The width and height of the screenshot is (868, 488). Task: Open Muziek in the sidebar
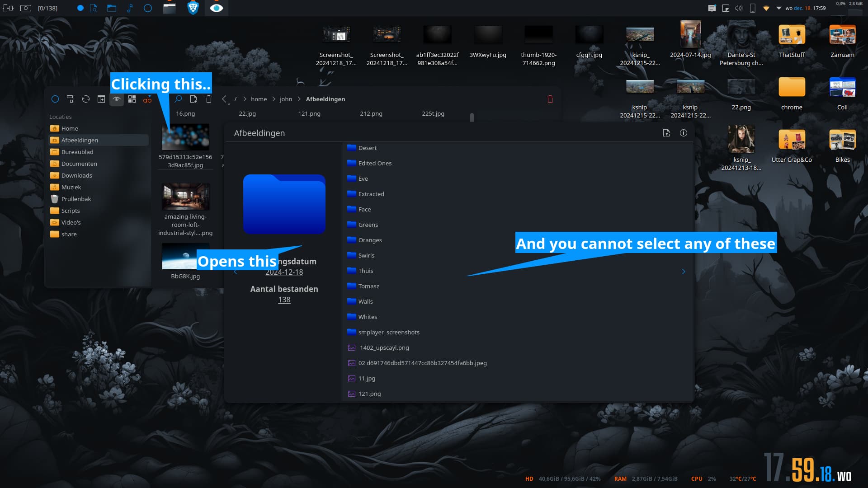[x=99, y=187]
